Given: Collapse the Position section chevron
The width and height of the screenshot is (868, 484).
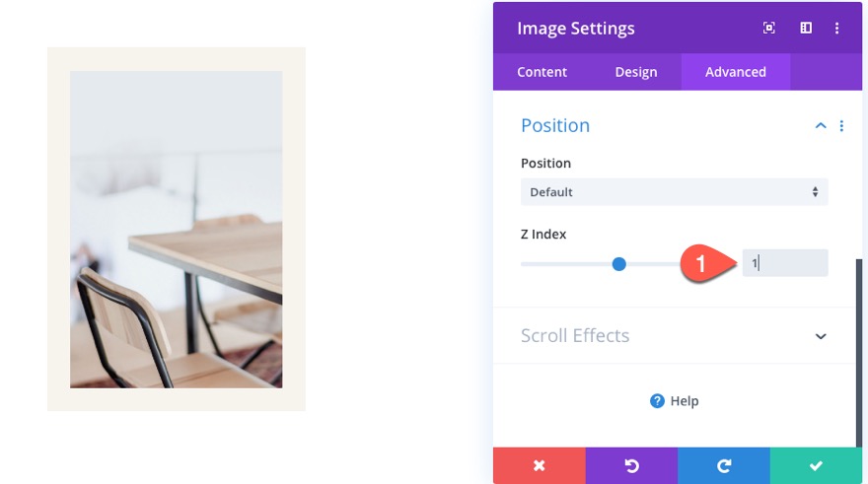Looking at the screenshot, I should tap(820, 126).
